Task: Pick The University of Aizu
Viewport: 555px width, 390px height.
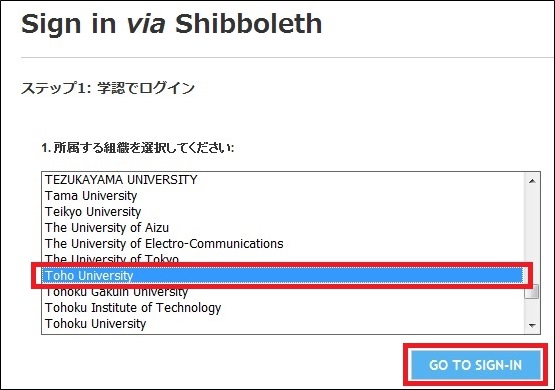Action: tap(282, 228)
